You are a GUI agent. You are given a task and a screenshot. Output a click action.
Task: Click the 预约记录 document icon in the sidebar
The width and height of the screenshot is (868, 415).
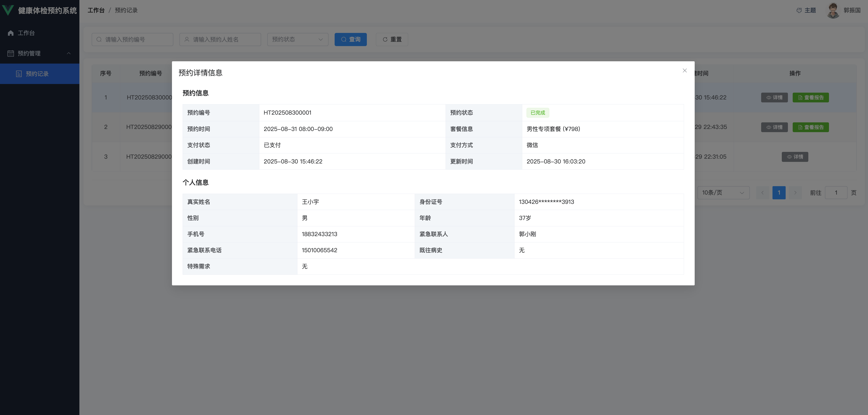pyautogui.click(x=19, y=74)
